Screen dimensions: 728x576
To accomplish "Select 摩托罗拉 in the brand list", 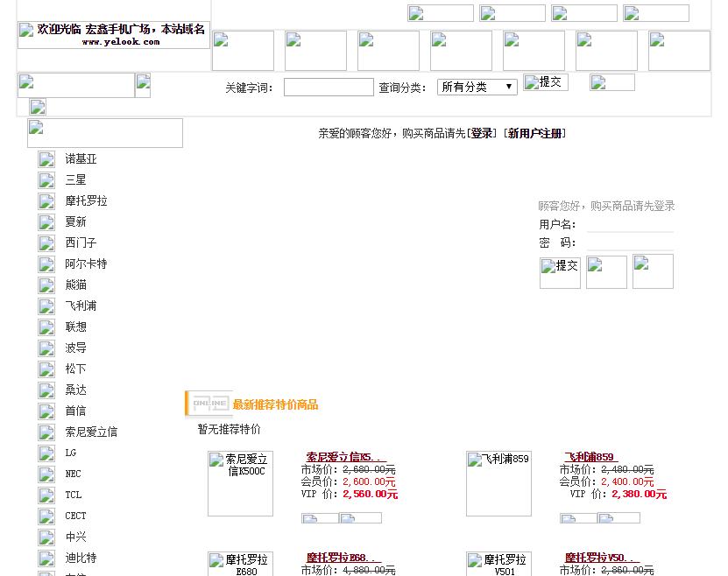I will pos(87,200).
